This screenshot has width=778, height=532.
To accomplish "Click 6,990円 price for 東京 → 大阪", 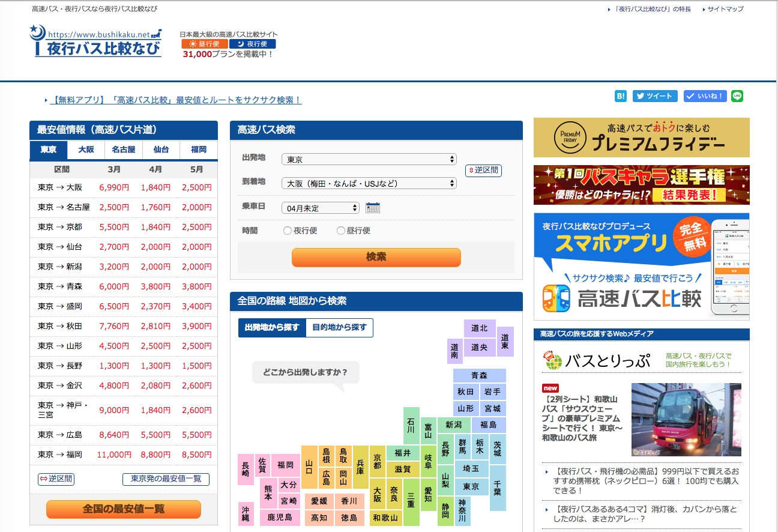I will (x=114, y=187).
